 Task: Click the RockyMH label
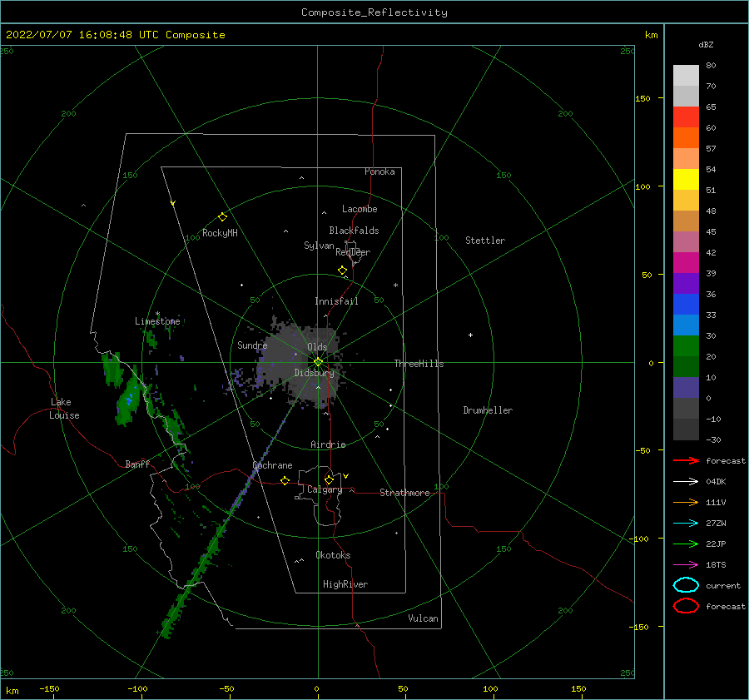pyautogui.click(x=220, y=233)
